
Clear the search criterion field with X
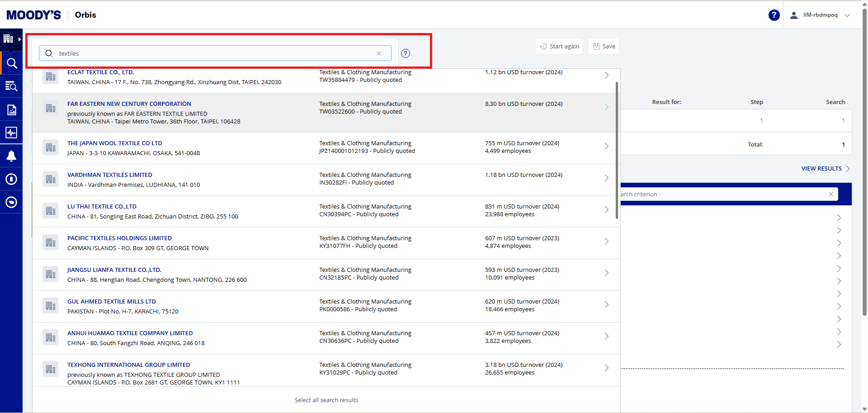coord(830,195)
